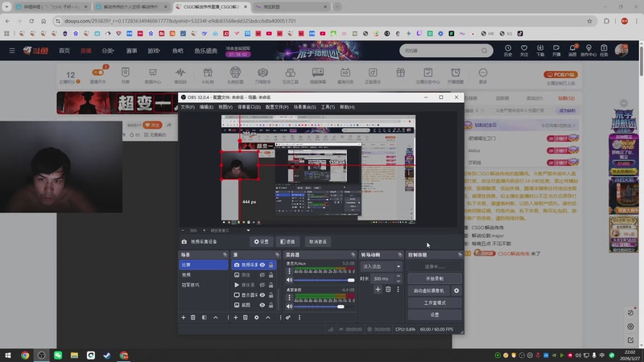Image resolution: width=644 pixels, height=362 pixels.
Task: Move scene up using Scenes dock arrow
Action: click(216, 317)
